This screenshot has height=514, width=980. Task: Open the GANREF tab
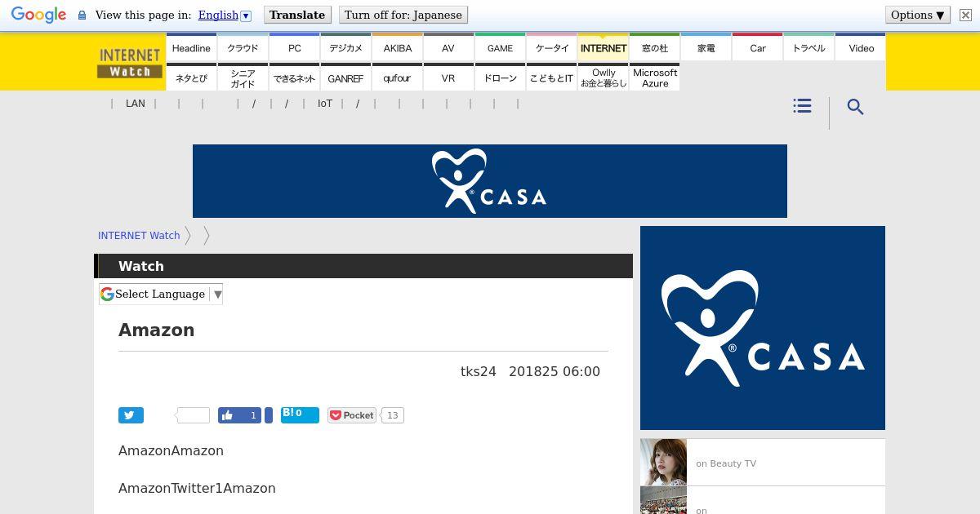click(x=345, y=78)
